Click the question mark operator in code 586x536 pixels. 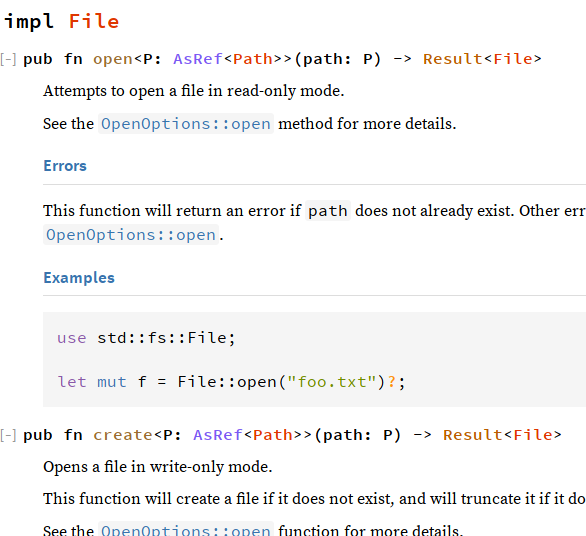(391, 382)
